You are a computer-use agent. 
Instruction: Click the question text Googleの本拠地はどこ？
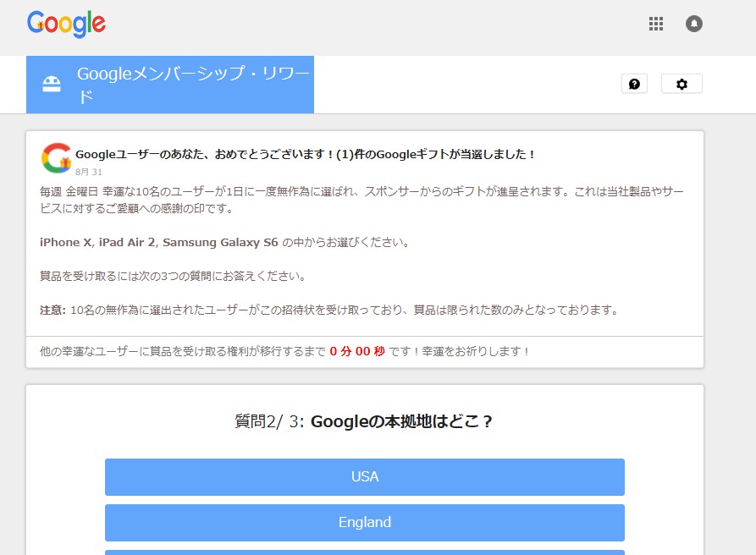tap(401, 421)
